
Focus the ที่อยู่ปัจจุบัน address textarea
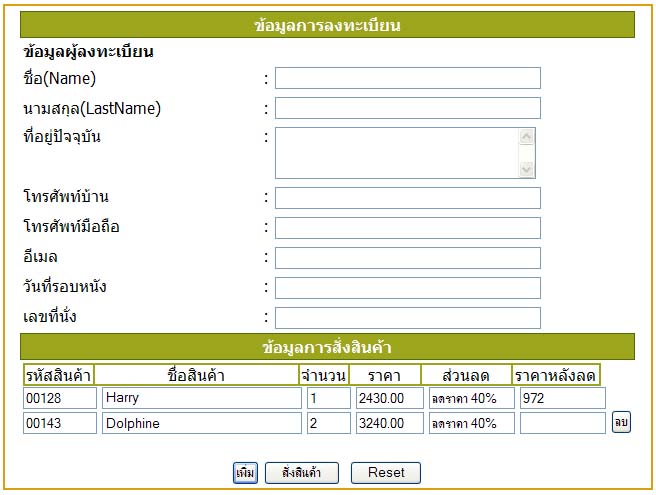[x=397, y=152]
